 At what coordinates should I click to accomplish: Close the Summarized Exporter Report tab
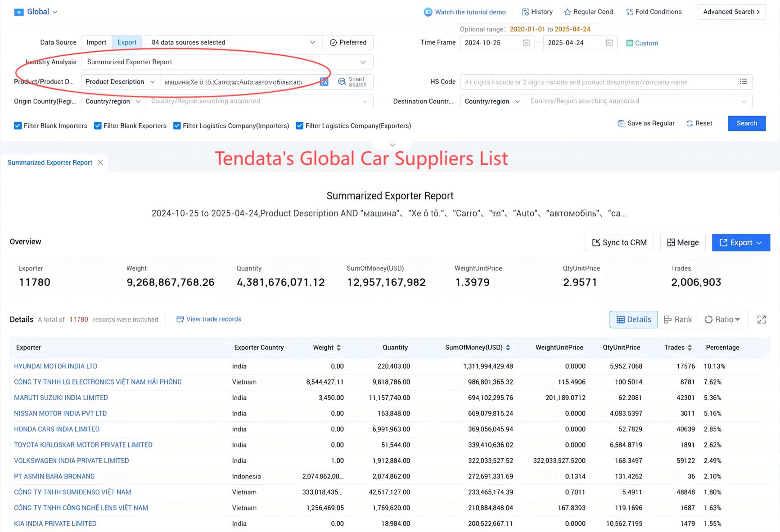point(100,162)
